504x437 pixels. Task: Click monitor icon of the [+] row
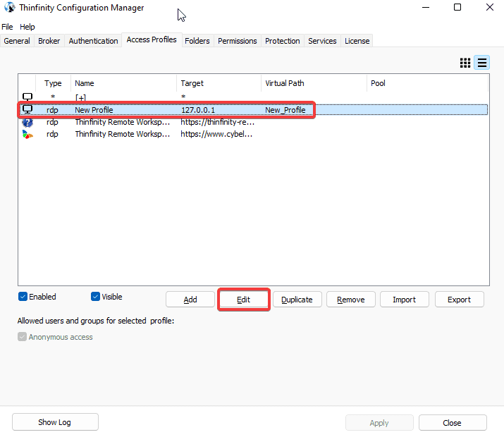point(27,97)
